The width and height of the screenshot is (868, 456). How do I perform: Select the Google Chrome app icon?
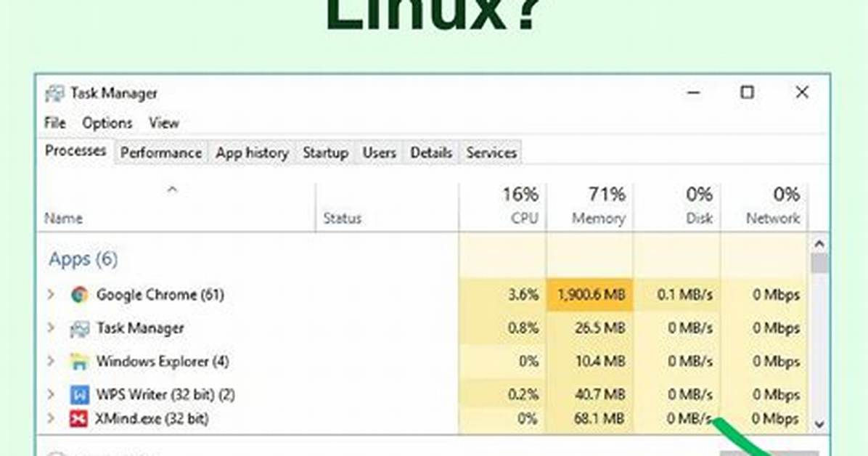click(x=79, y=295)
